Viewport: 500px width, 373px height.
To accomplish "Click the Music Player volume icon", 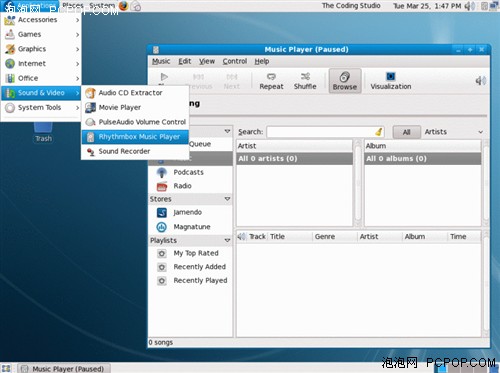I will [480, 81].
